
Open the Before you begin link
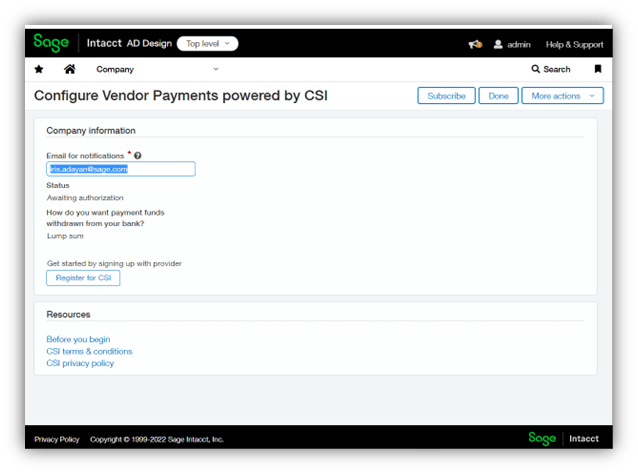[78, 339]
